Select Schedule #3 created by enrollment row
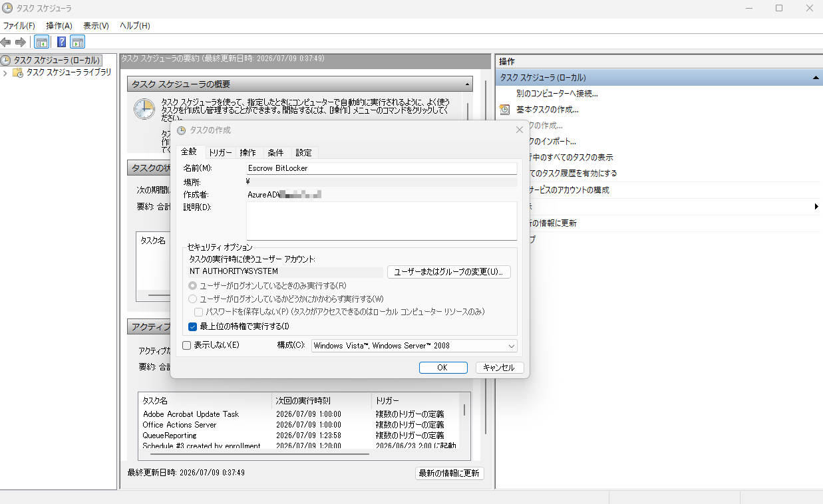 299,445
